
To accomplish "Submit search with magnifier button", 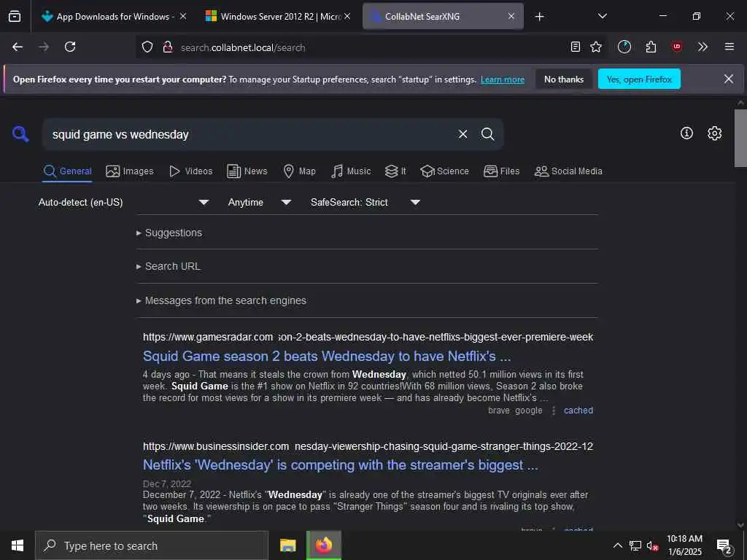I will 487,134.
